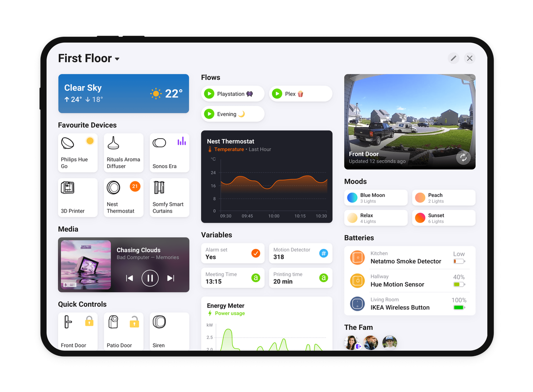
Task: Open the Meeting Time variable
Action: pos(233,278)
